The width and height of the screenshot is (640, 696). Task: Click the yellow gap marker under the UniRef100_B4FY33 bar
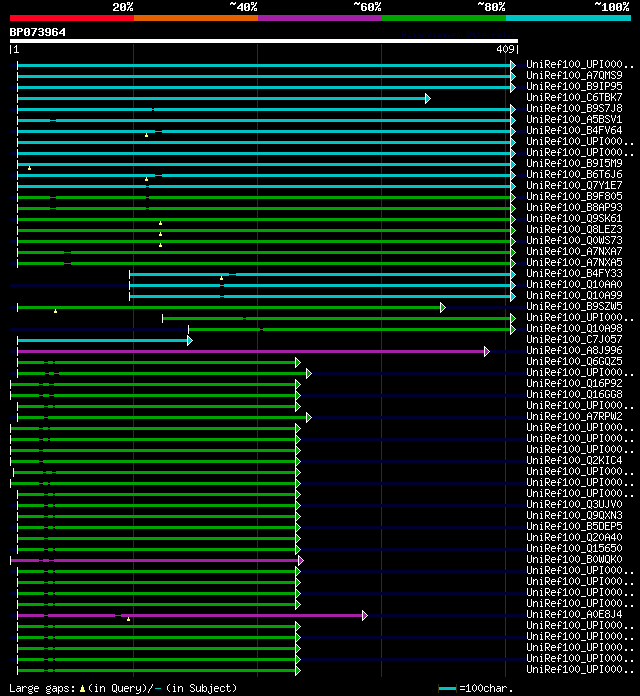point(221,278)
